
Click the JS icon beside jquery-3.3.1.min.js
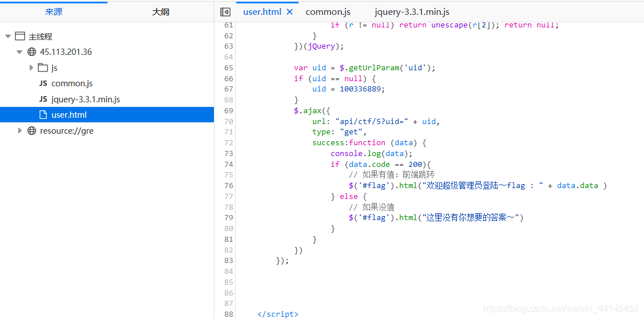[x=43, y=99]
